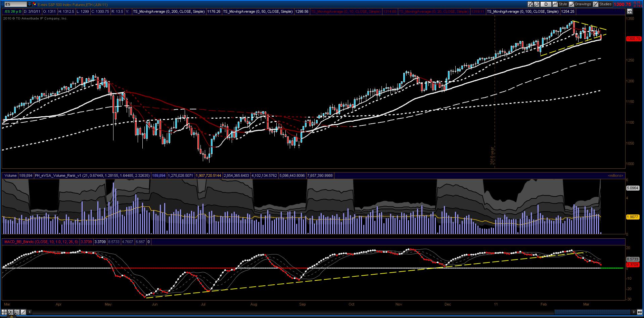Click the L: 1299 low value
Screen dimensions: 644x318
coord(83,11)
